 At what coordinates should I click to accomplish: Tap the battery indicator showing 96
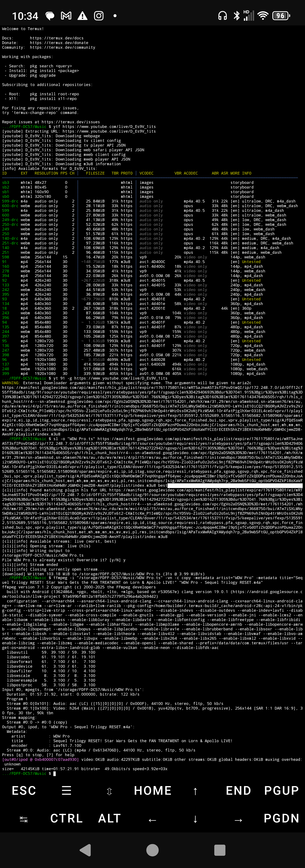coord(281,15)
